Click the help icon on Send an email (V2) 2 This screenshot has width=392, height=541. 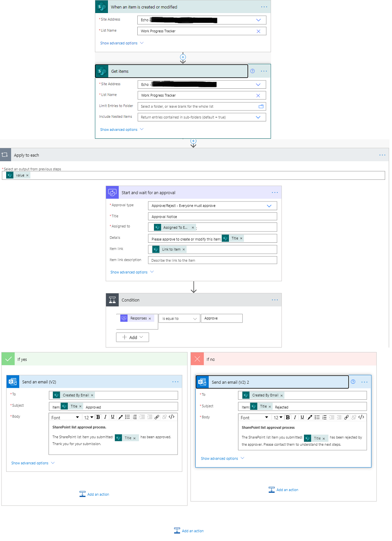pos(353,382)
